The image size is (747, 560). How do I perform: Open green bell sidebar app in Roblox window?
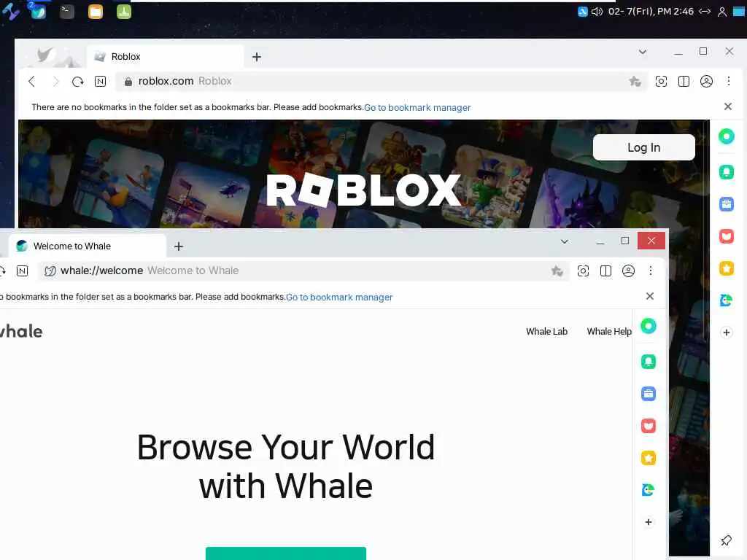point(727,171)
